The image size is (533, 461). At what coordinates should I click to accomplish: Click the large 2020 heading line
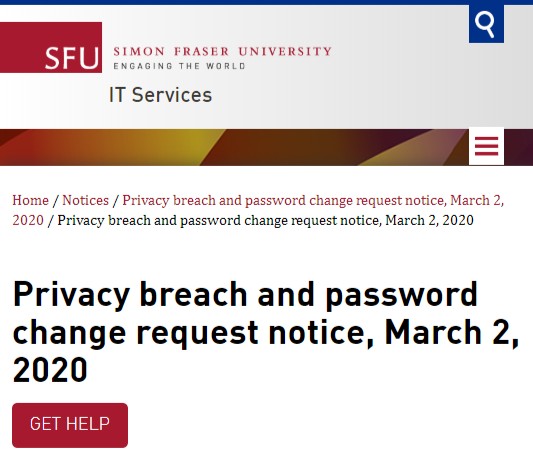pyautogui.click(x=50, y=370)
